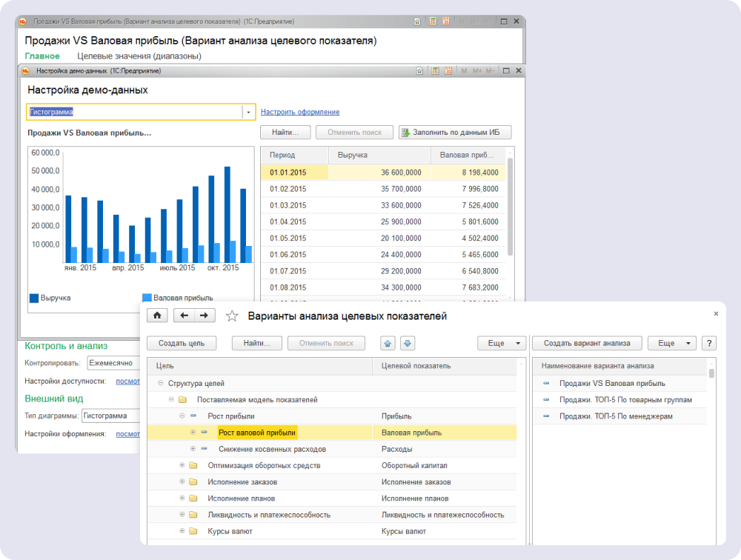Open the Еще menu beside Создать вариант анализа

[x=671, y=343]
